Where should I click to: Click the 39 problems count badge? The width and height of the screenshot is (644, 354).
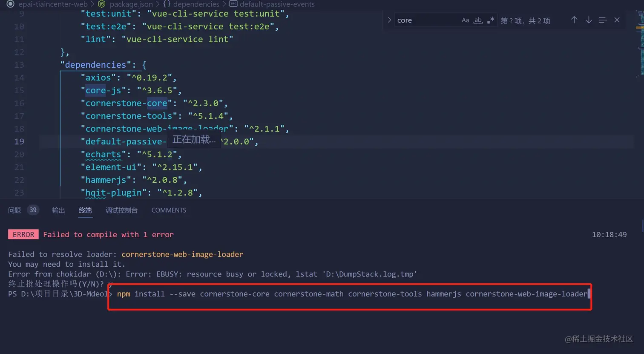[x=33, y=210]
